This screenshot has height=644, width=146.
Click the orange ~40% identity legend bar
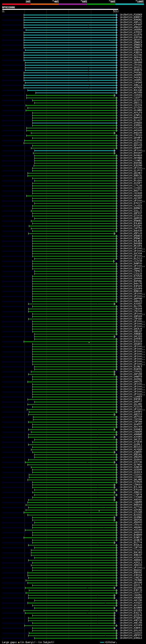(45, 4)
